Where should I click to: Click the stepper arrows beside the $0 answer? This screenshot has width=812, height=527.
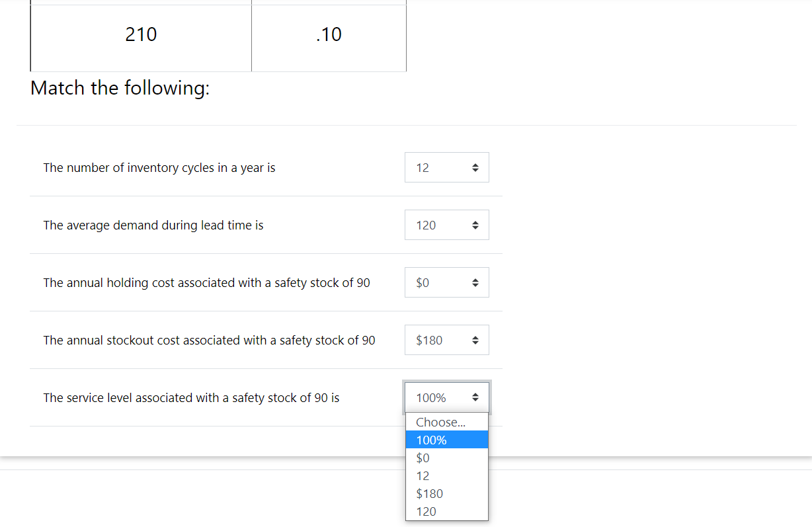(475, 282)
